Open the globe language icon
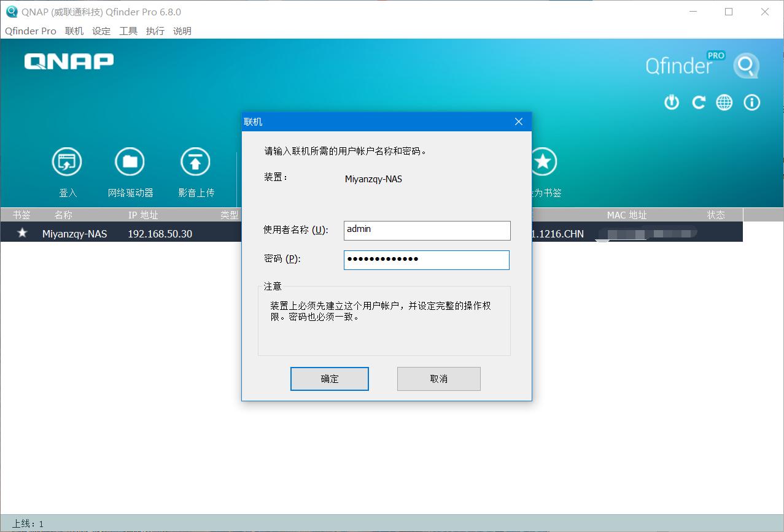 pos(724,102)
